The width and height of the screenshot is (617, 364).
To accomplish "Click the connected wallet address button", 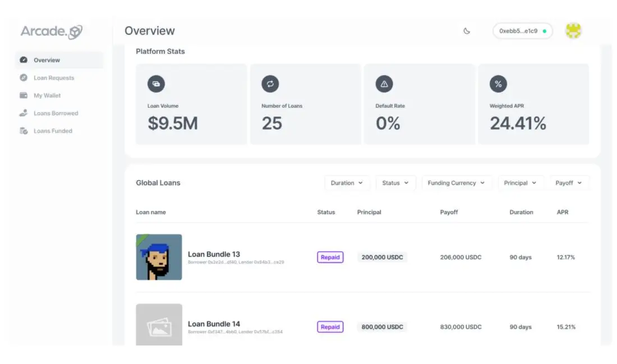I will pos(522,31).
